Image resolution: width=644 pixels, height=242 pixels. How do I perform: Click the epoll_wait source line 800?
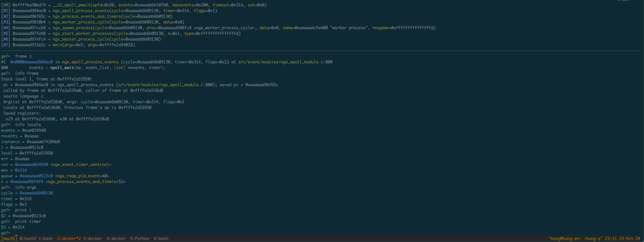pyautogui.click(x=83, y=68)
